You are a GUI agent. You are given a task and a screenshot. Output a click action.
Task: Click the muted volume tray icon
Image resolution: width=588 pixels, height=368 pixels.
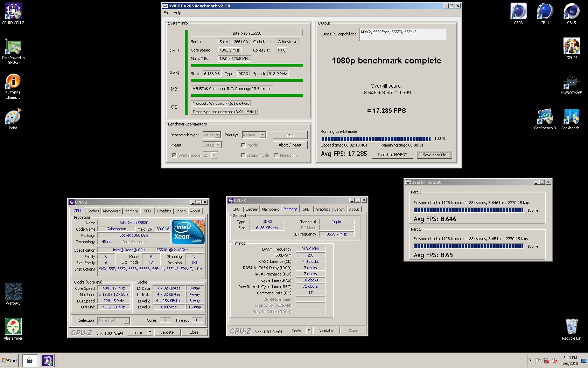[555, 361]
